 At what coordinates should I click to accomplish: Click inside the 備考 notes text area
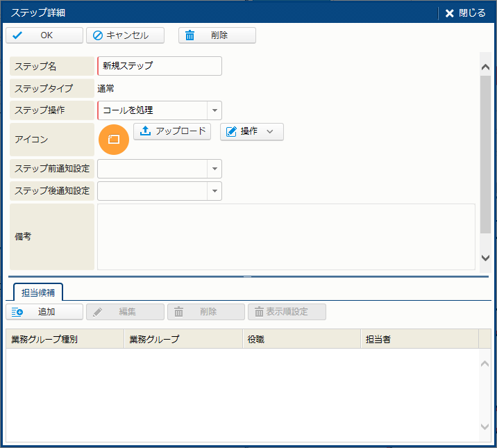[285, 236]
